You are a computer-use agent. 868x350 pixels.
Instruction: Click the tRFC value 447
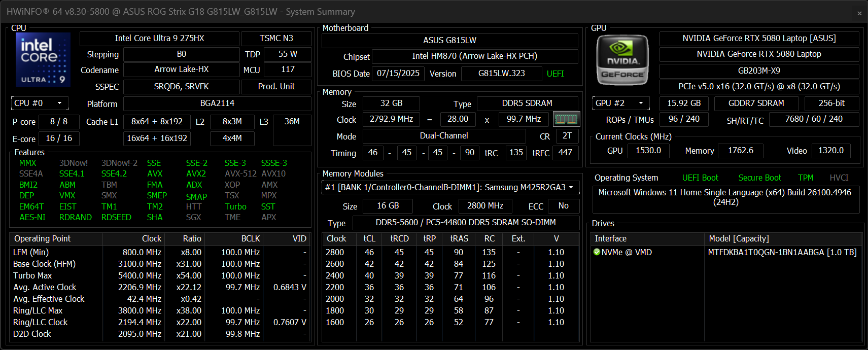pos(565,153)
